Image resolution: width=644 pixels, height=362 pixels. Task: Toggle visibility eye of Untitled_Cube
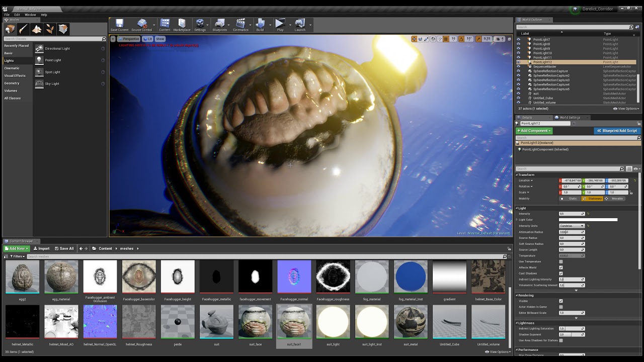[x=518, y=98]
